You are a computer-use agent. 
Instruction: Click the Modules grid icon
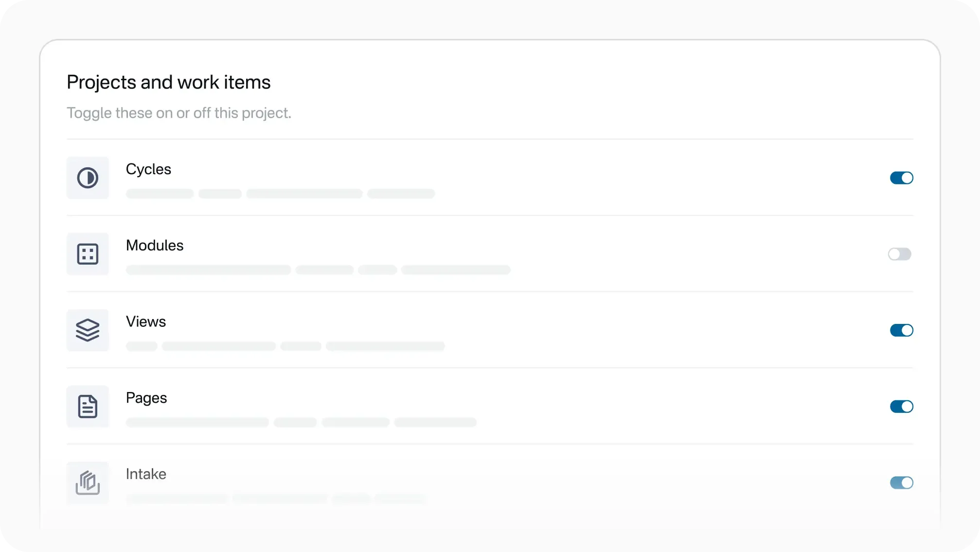tap(88, 254)
